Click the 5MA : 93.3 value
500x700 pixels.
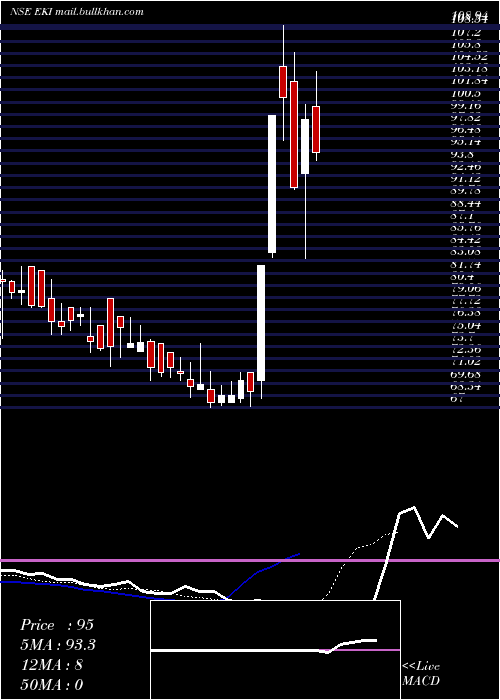click(58, 645)
